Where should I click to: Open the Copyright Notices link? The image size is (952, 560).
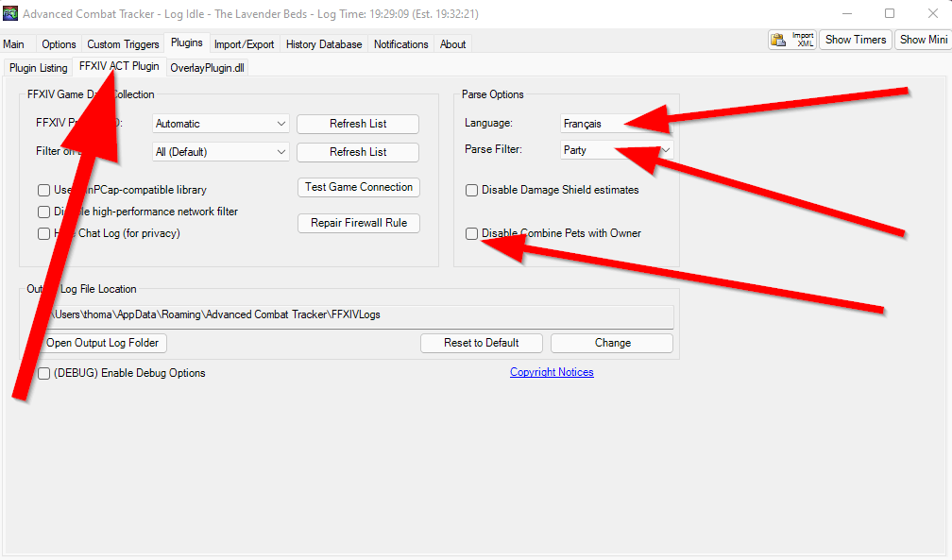pyautogui.click(x=552, y=372)
